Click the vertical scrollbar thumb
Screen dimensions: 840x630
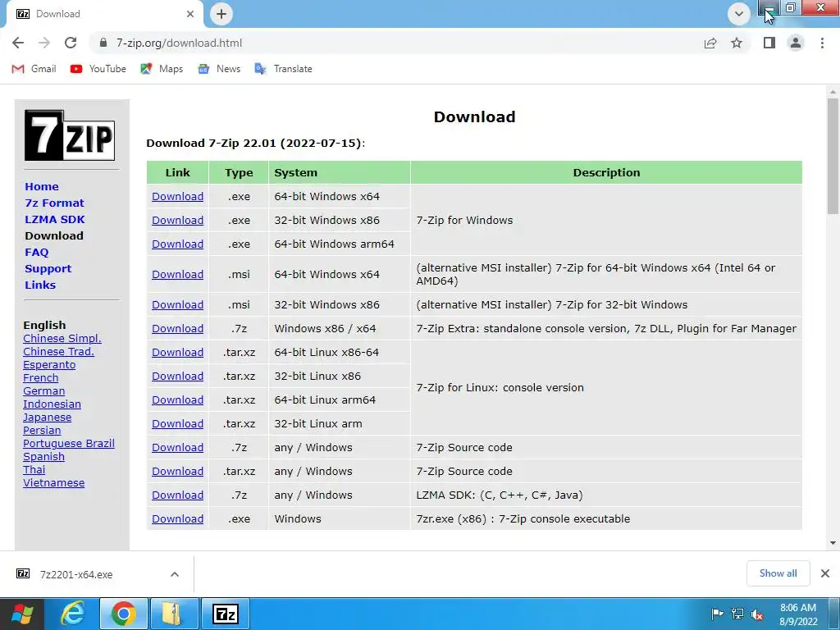coord(833,157)
